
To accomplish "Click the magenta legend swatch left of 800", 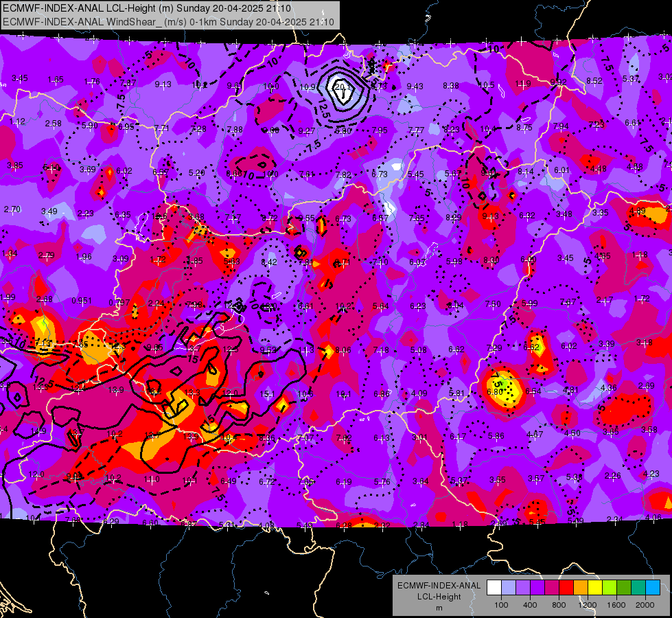I will click(x=552, y=588).
